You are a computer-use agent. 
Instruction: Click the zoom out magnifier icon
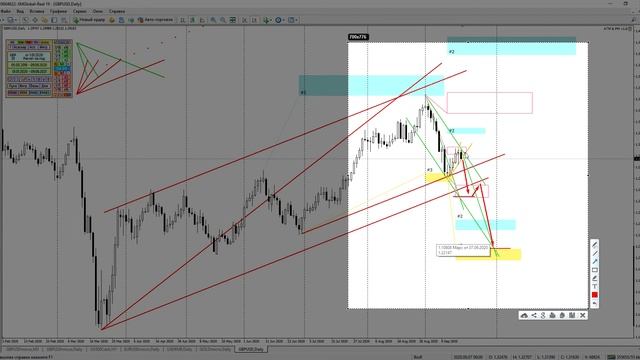223,20
